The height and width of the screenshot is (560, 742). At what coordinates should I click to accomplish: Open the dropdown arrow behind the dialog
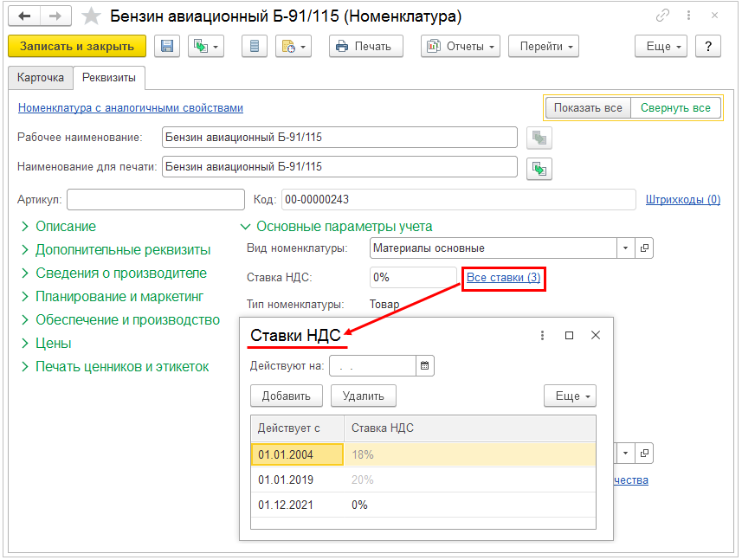(625, 454)
